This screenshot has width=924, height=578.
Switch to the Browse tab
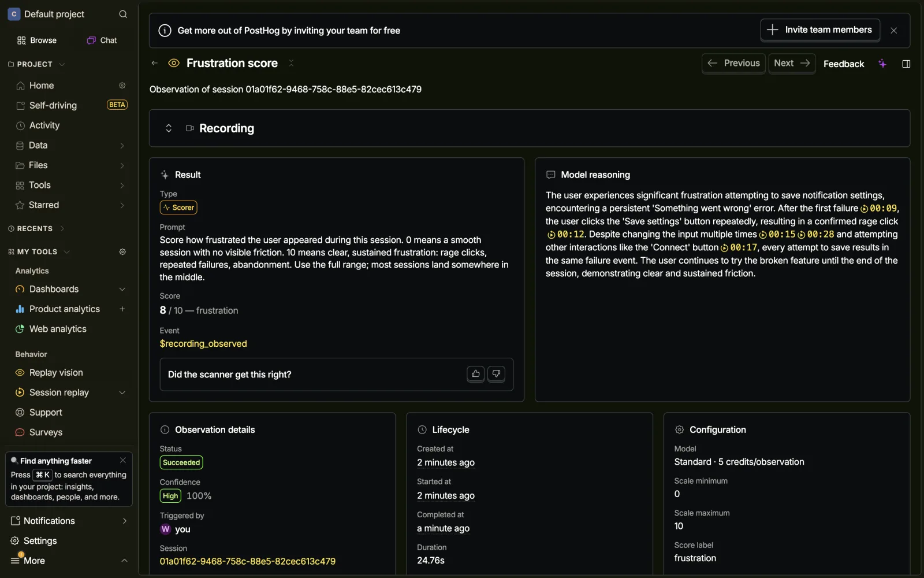coord(37,40)
